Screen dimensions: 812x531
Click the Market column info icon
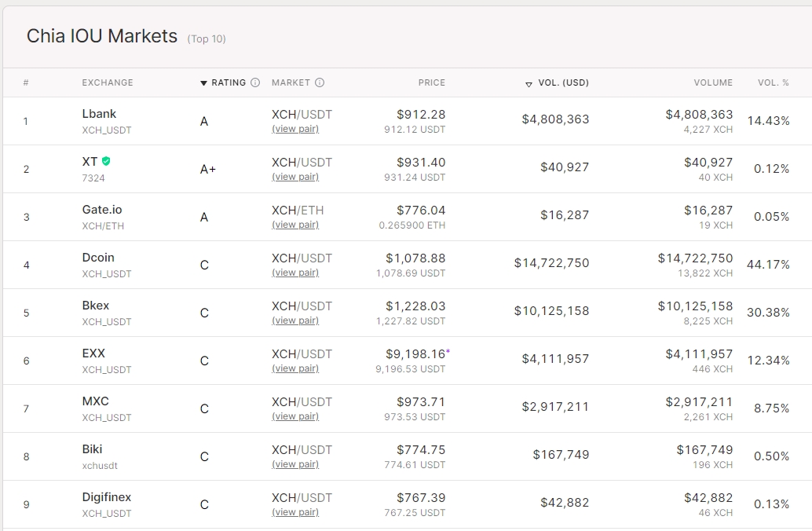(320, 82)
